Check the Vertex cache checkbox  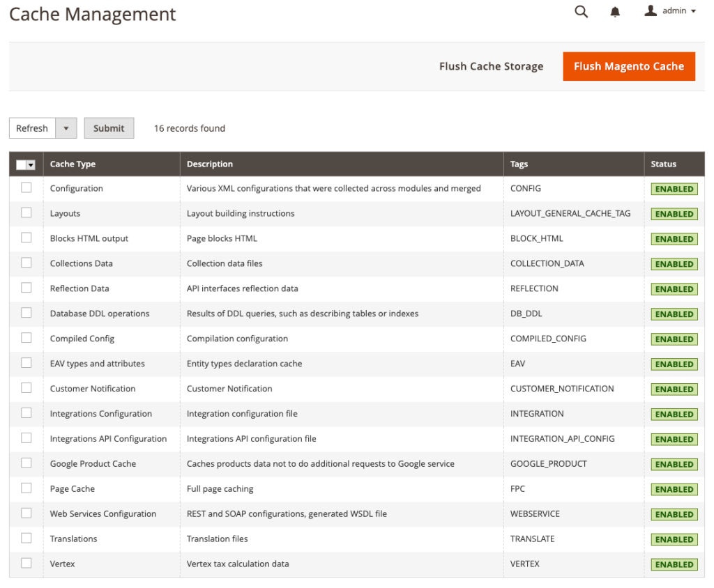click(26, 564)
